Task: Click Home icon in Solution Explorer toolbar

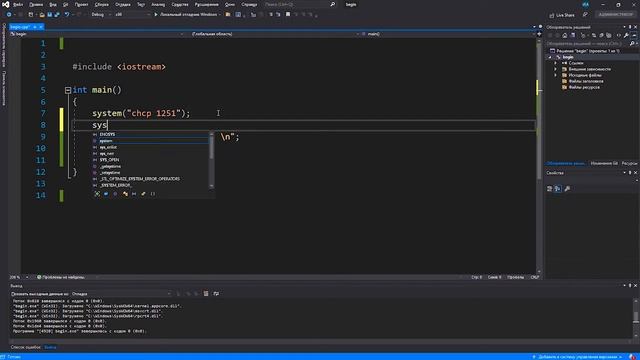Action: tap(565, 36)
